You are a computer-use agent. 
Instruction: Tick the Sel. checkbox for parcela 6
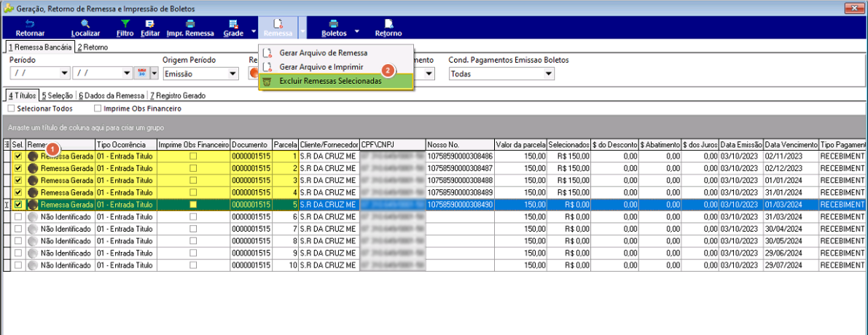pyautogui.click(x=18, y=217)
